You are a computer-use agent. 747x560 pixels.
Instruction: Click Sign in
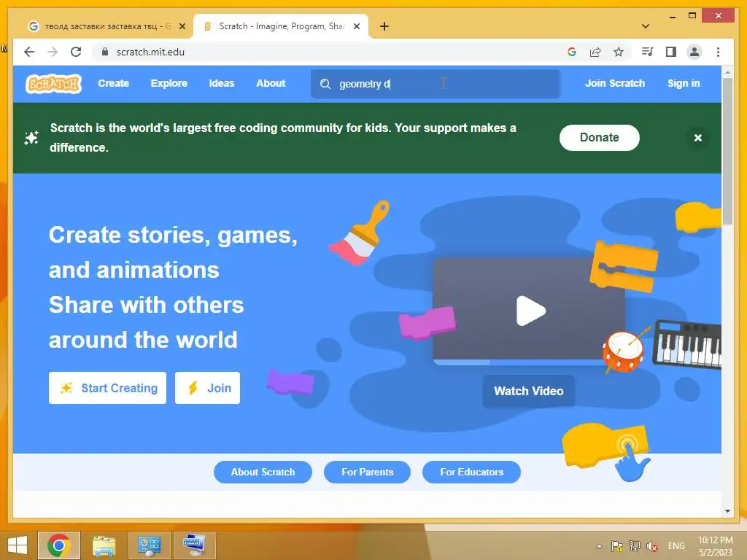tap(683, 83)
